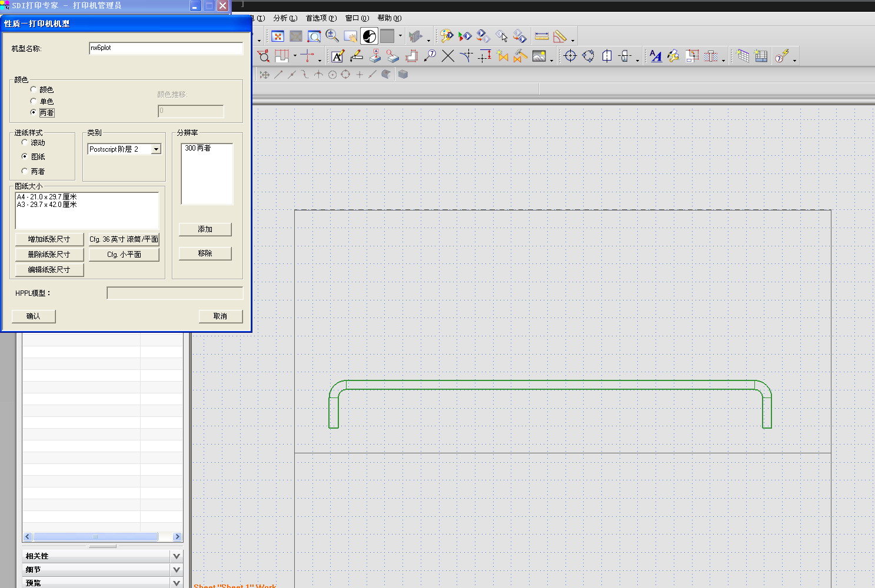This screenshot has width=875, height=588.
Task: Select the Pan hand tool
Action: click(x=351, y=36)
